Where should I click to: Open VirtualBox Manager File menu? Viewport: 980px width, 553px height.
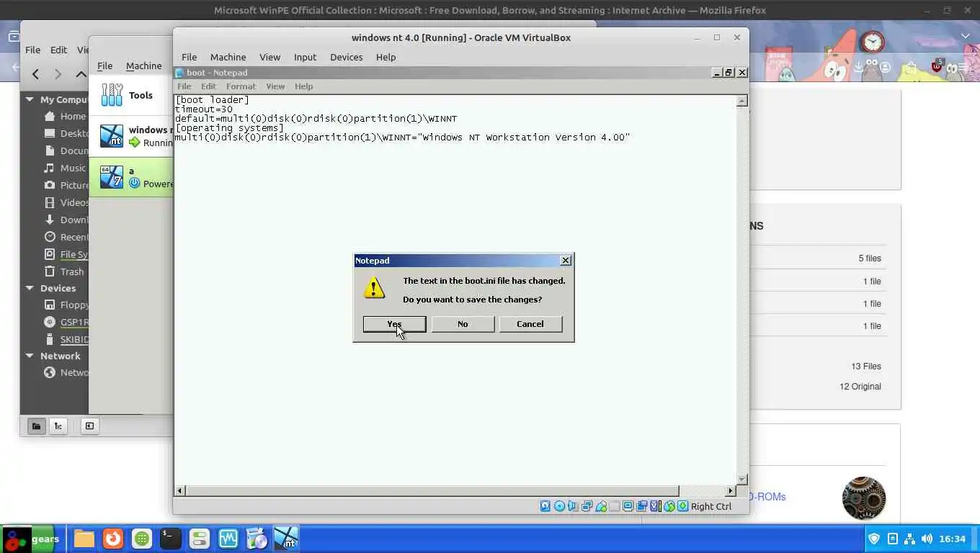tap(104, 66)
